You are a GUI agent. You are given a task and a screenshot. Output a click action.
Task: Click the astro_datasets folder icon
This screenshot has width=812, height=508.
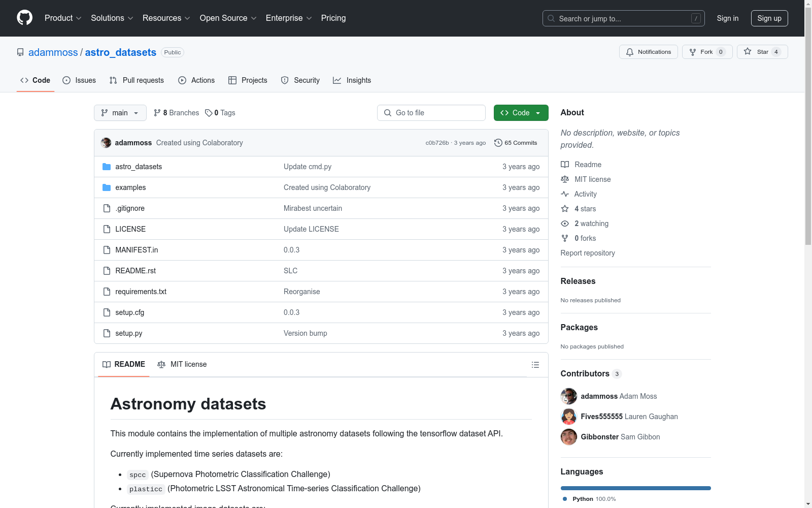tap(107, 167)
